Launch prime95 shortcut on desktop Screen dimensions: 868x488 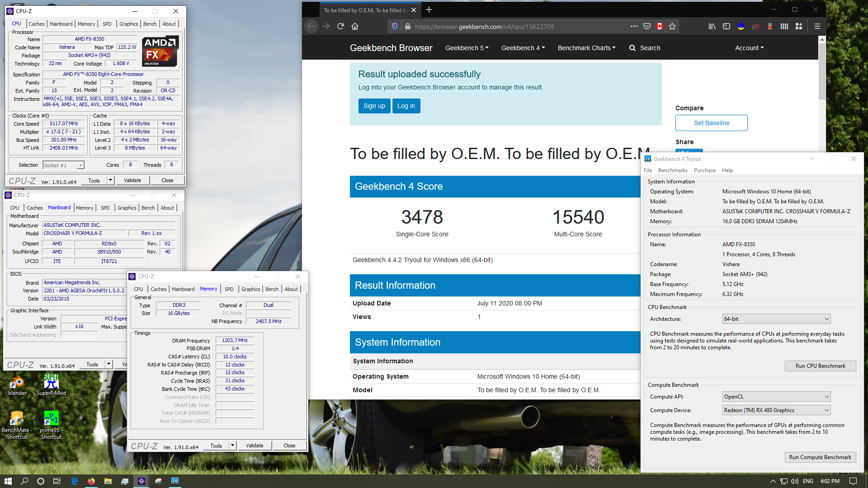pyautogui.click(x=51, y=425)
